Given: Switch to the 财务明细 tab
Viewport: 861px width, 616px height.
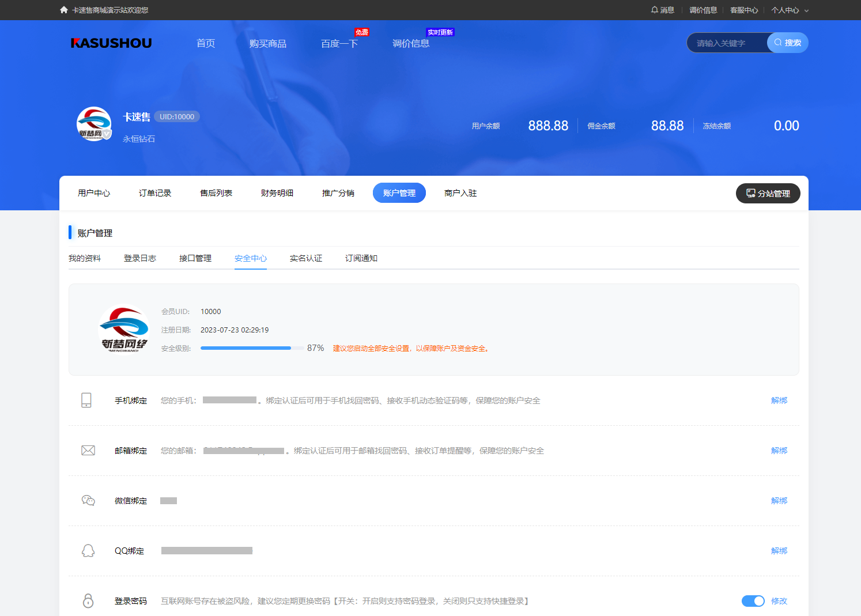Looking at the screenshot, I should tap(277, 193).
